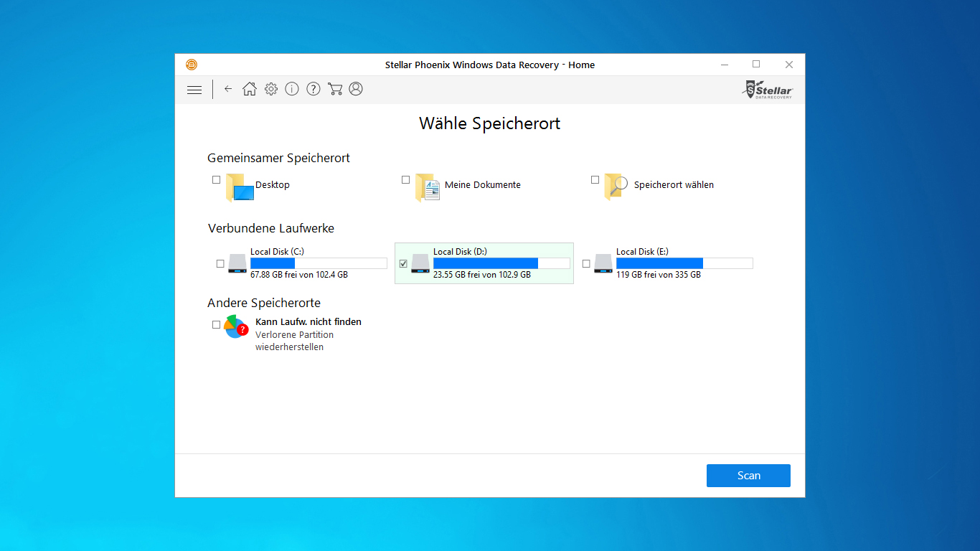Click the info icon in toolbar

click(292, 89)
